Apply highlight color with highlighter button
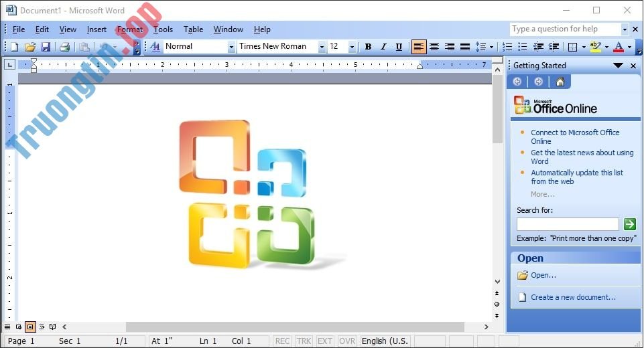 click(x=595, y=47)
